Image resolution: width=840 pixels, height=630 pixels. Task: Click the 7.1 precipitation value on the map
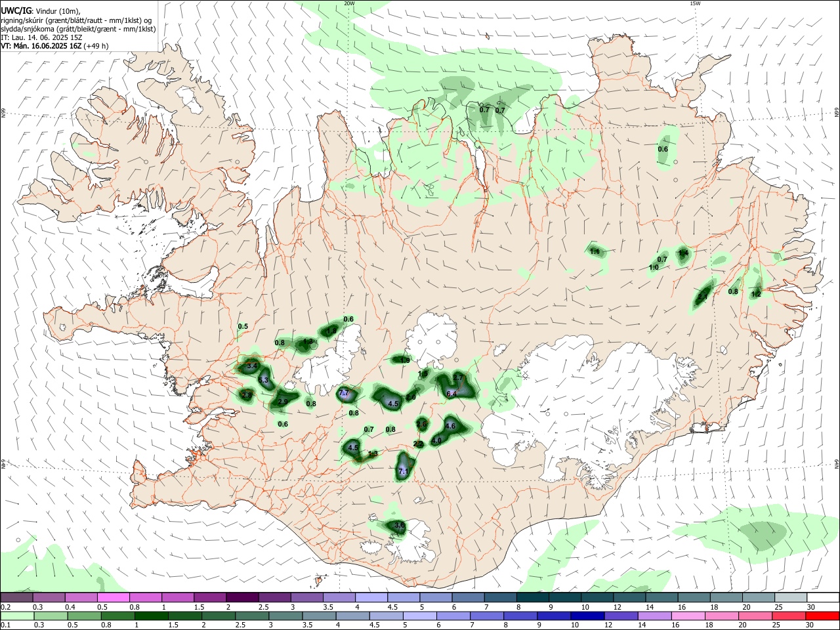[x=404, y=472]
